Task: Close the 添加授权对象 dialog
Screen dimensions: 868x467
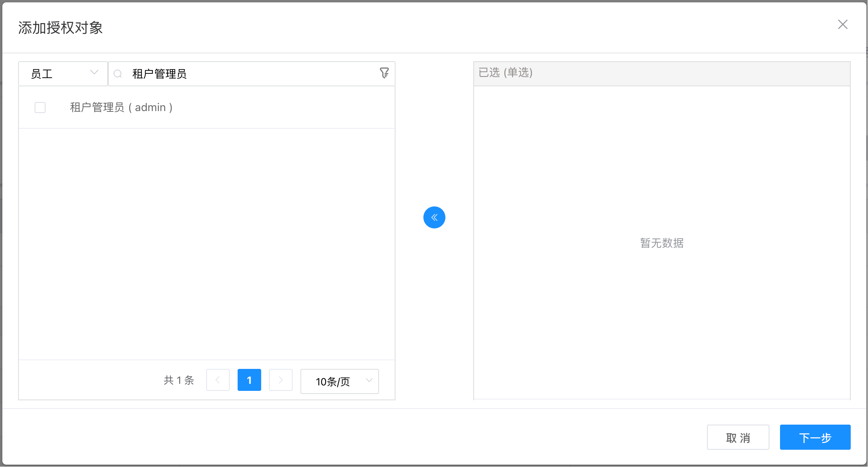Action: coord(842,24)
